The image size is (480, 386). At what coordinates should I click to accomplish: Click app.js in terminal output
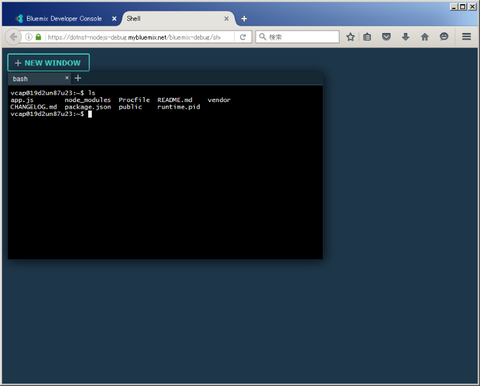(22, 100)
